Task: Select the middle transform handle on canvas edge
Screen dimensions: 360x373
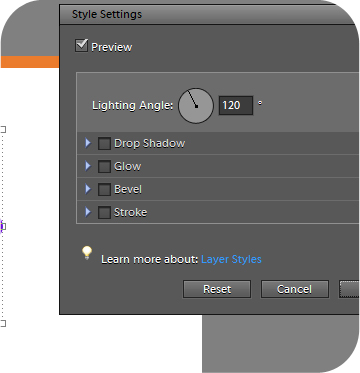Action: coord(2,227)
